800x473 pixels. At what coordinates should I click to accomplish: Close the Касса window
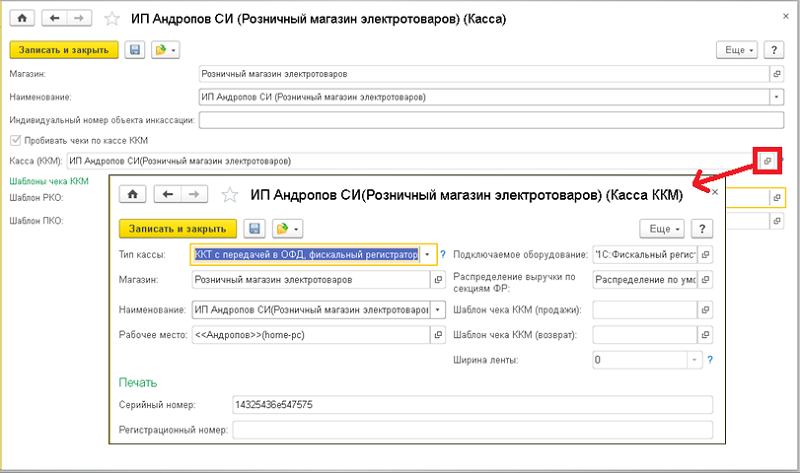(x=786, y=16)
